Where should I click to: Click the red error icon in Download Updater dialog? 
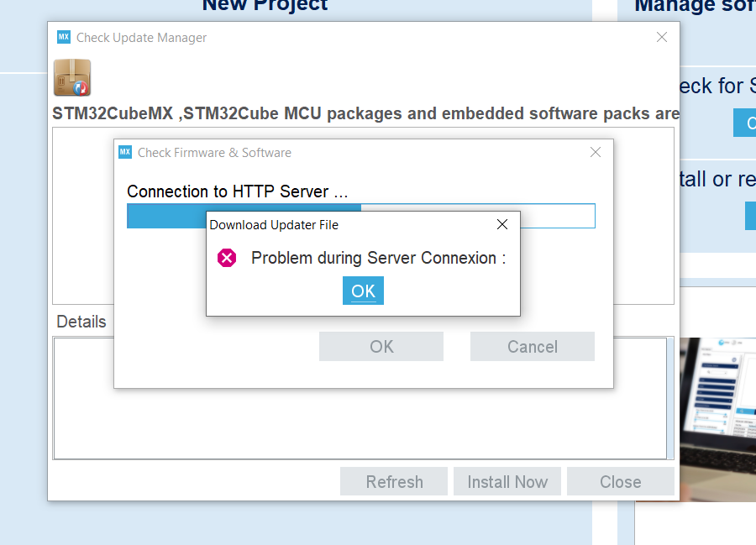(x=227, y=258)
